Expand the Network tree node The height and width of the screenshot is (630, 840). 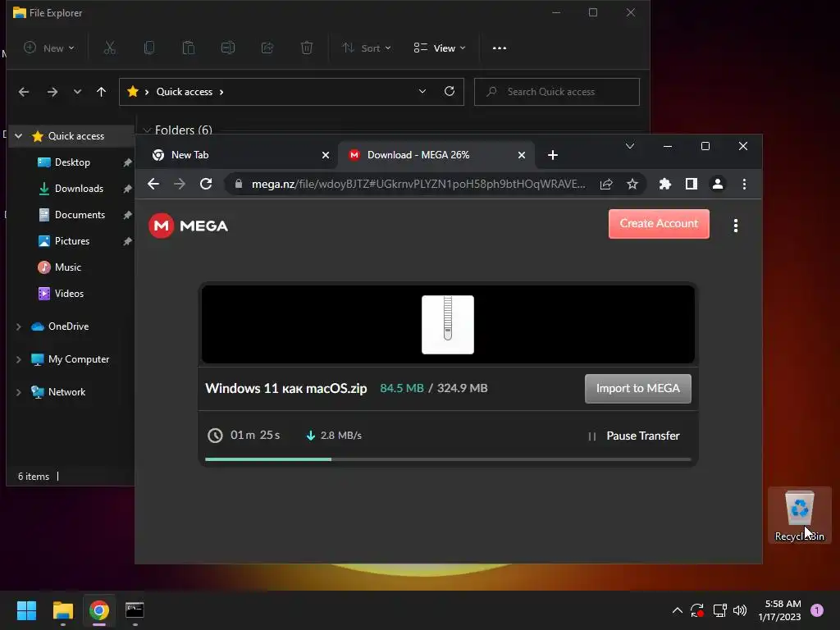(18, 392)
